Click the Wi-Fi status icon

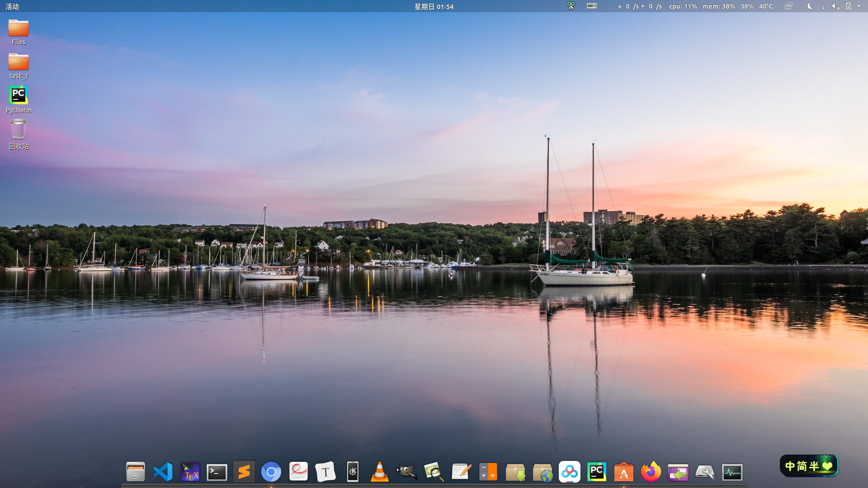[823, 6]
